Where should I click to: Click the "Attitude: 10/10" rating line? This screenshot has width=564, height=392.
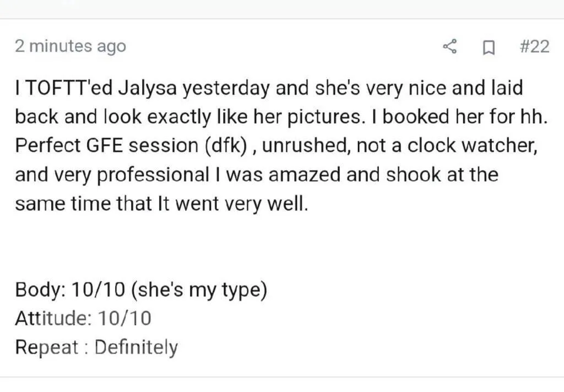tap(83, 318)
